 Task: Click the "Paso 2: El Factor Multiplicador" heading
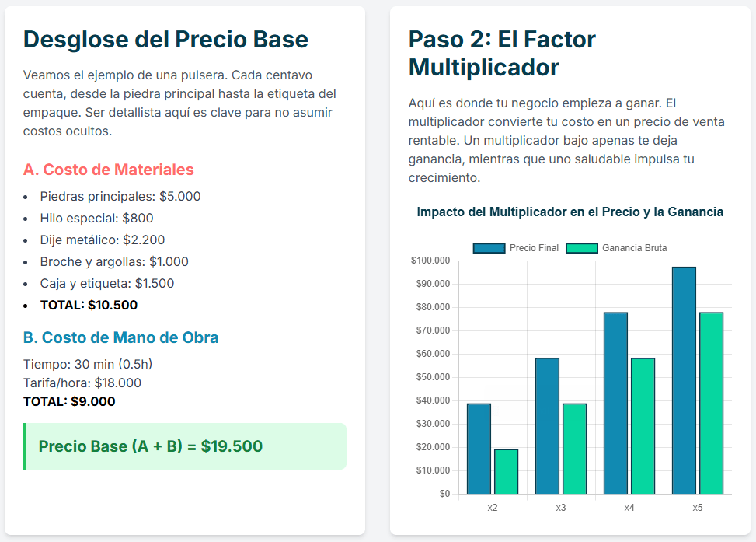point(502,53)
